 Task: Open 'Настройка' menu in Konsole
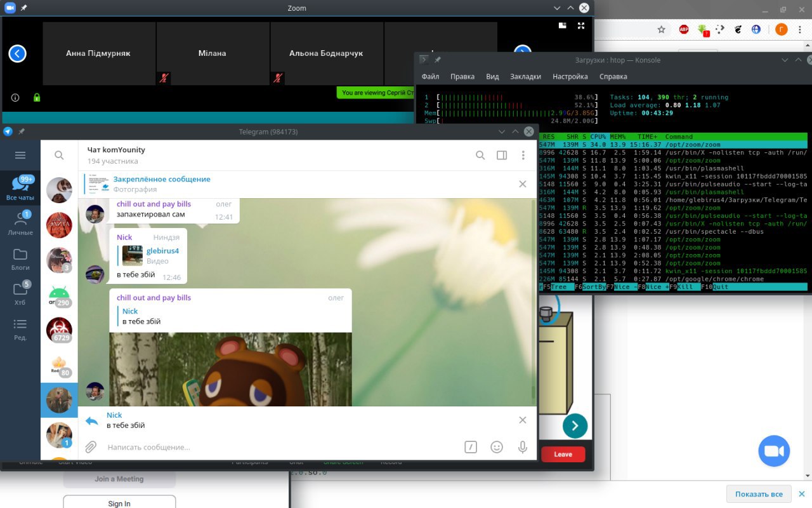click(570, 76)
